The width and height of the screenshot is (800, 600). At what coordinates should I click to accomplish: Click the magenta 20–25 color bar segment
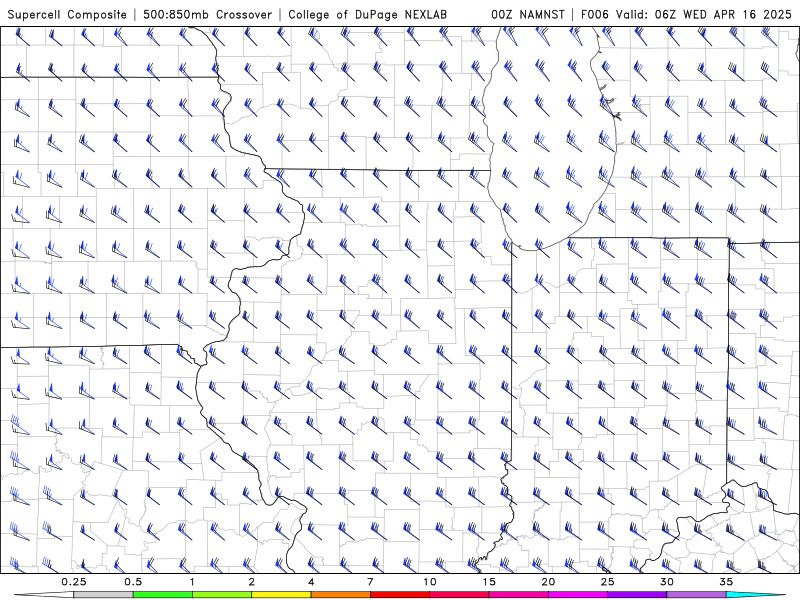pos(578,595)
